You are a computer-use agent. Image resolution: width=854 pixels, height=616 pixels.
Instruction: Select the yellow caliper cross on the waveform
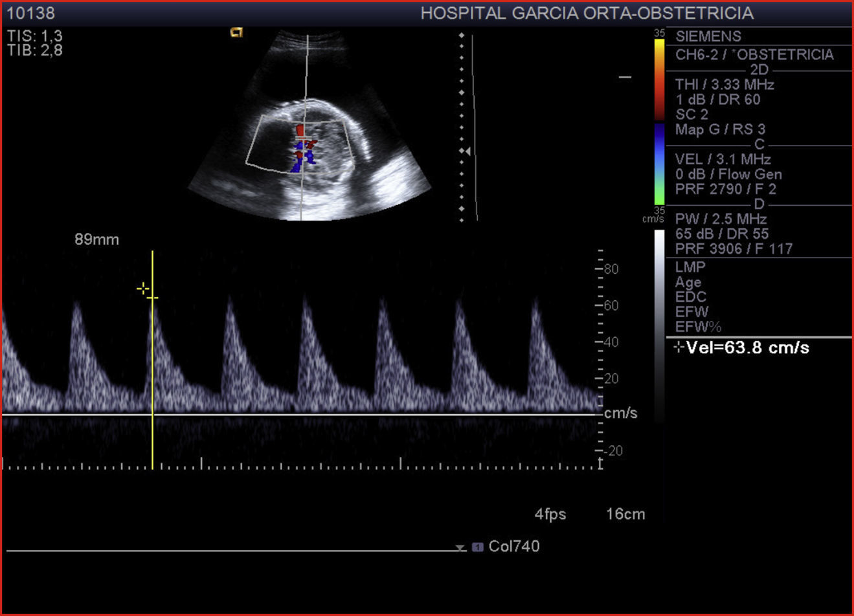click(143, 289)
